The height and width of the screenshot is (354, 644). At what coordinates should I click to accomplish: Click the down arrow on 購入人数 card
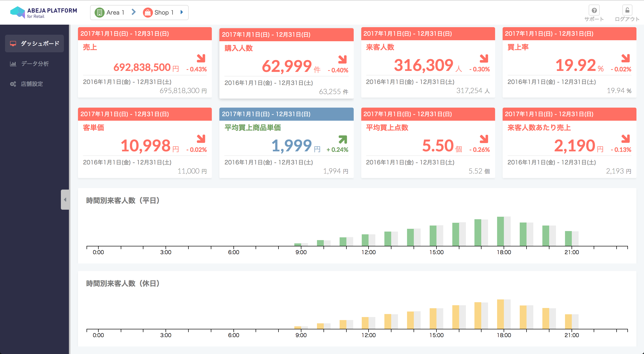click(343, 59)
